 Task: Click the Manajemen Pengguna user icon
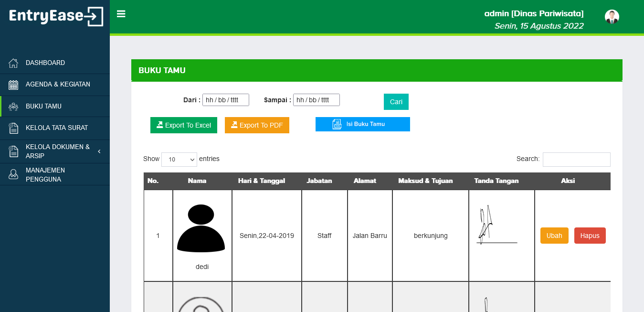pyautogui.click(x=13, y=174)
